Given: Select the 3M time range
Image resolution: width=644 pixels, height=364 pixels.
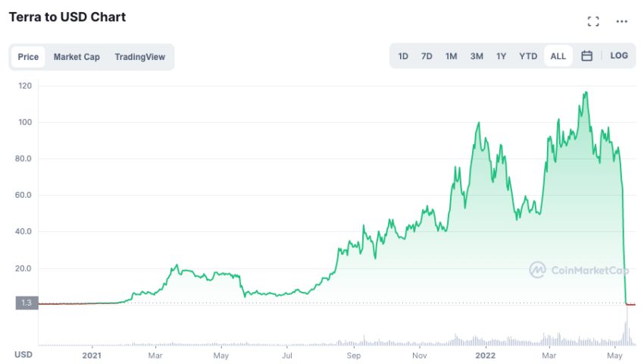Looking at the screenshot, I should (477, 56).
